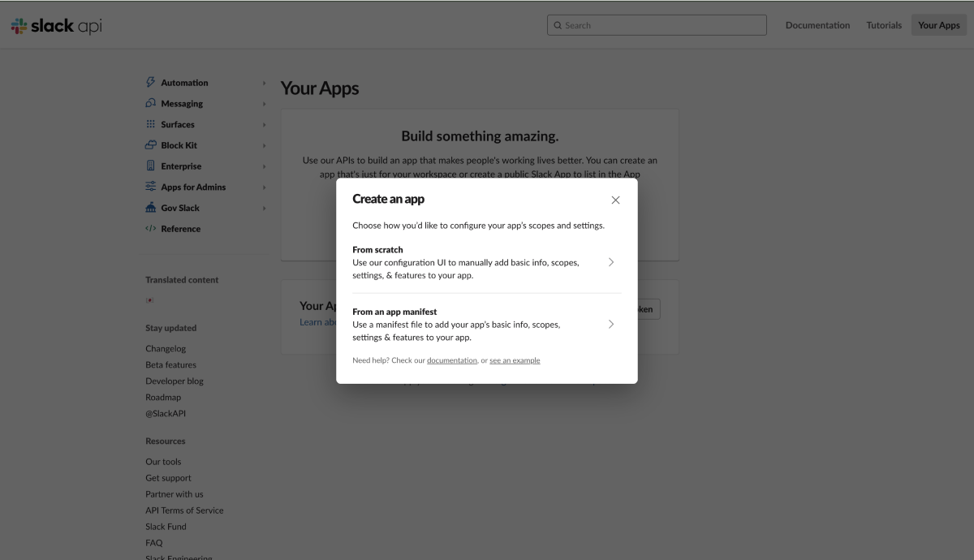
Task: Click inside the Search input field
Action: click(x=657, y=25)
